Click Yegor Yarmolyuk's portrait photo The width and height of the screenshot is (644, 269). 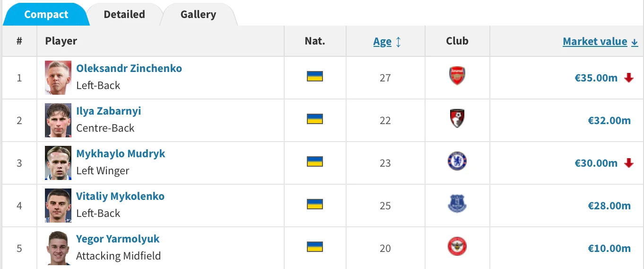click(58, 248)
